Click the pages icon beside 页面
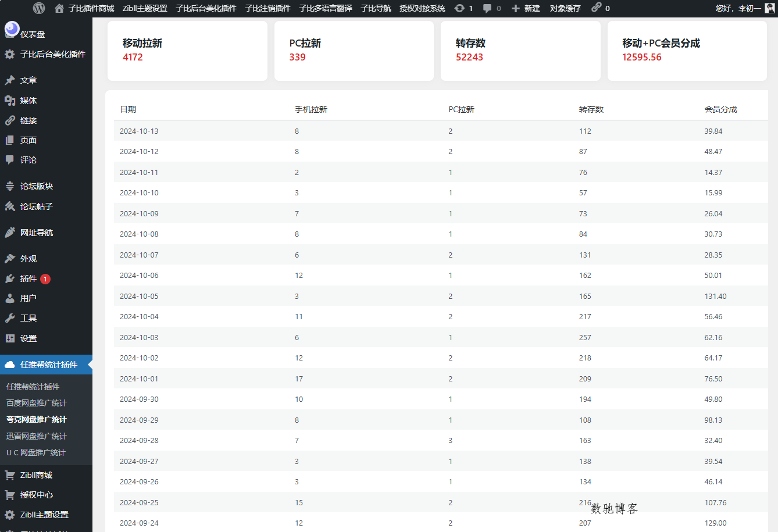 pos(10,140)
